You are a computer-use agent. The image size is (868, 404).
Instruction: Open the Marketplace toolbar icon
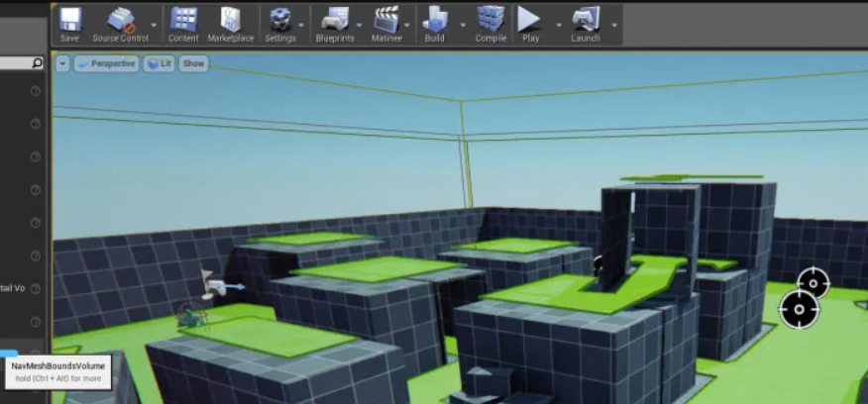tap(230, 25)
